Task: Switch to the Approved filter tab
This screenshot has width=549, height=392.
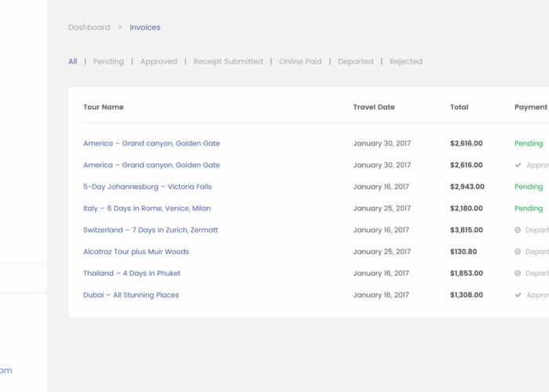Action: pyautogui.click(x=158, y=61)
